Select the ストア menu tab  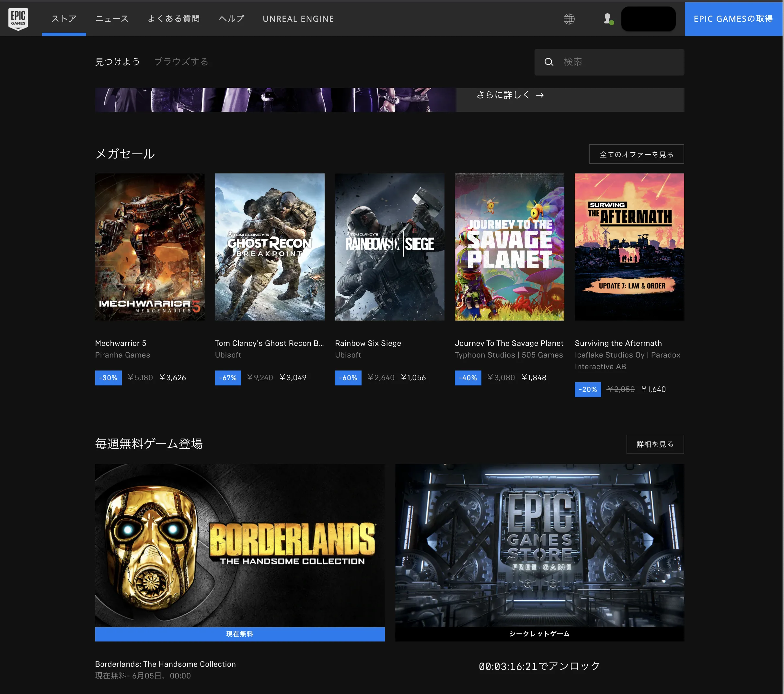click(64, 18)
